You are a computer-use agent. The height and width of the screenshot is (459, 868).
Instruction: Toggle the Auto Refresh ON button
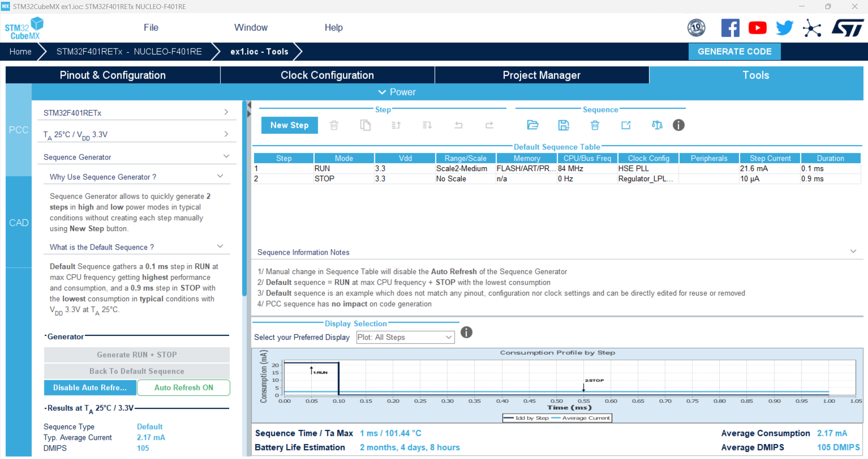pyautogui.click(x=183, y=387)
